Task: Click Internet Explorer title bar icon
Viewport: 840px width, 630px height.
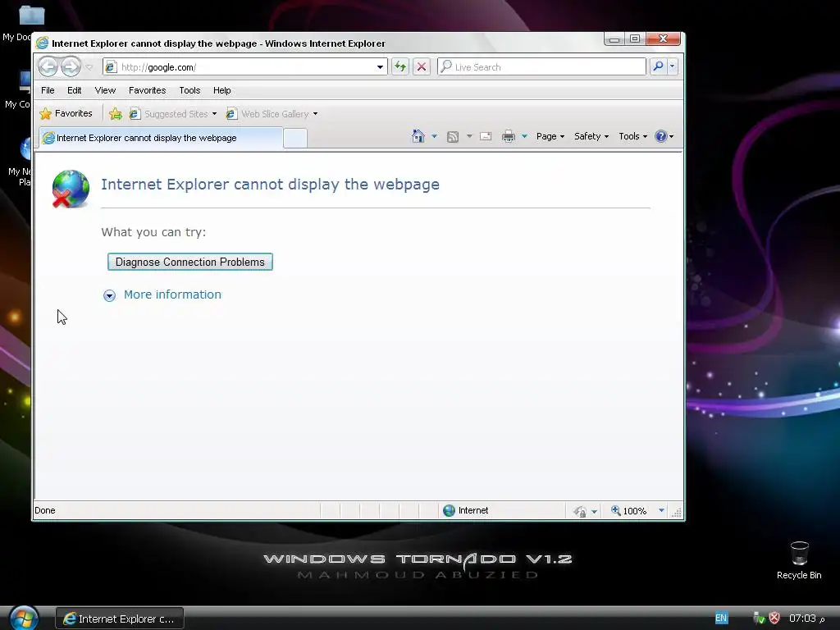Action: point(42,43)
